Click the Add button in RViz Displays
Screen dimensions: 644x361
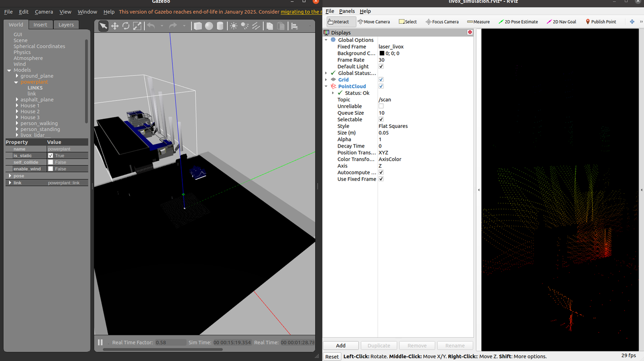click(341, 345)
